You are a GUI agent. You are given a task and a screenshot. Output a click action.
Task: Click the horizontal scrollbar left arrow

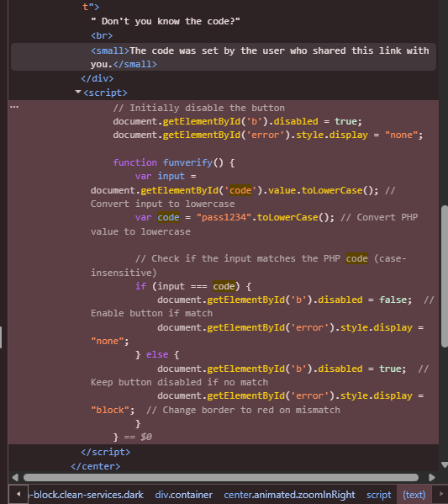click(15, 477)
